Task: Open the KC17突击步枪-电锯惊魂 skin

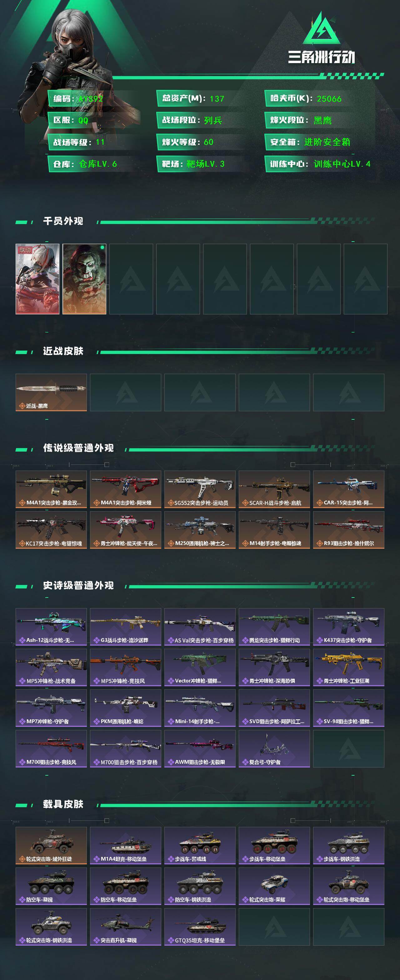Action: click(x=51, y=530)
